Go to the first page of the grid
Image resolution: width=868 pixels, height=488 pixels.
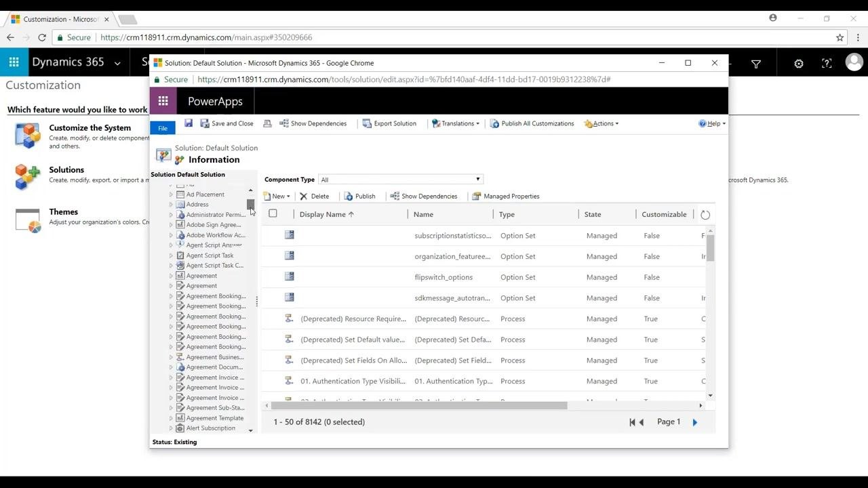tap(632, 422)
